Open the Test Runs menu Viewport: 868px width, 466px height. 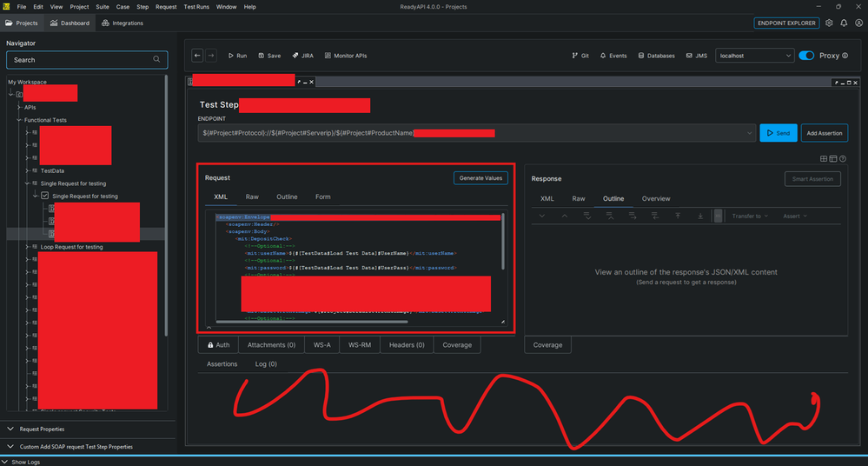pyautogui.click(x=196, y=7)
